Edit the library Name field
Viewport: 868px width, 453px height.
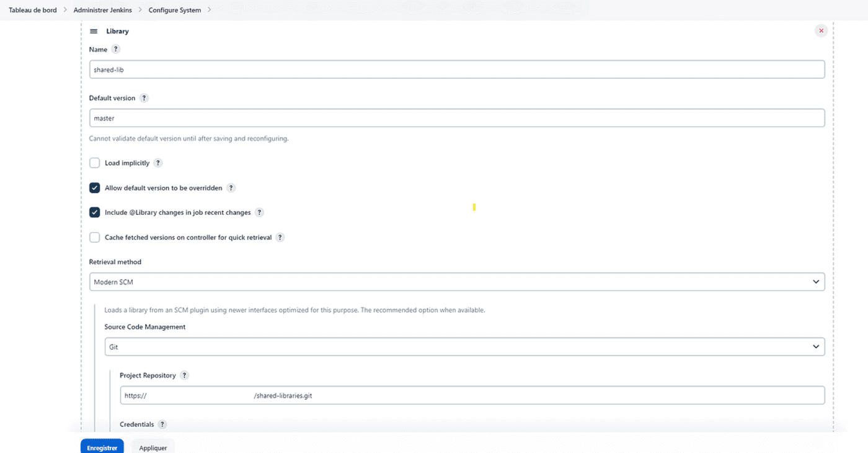coord(457,70)
